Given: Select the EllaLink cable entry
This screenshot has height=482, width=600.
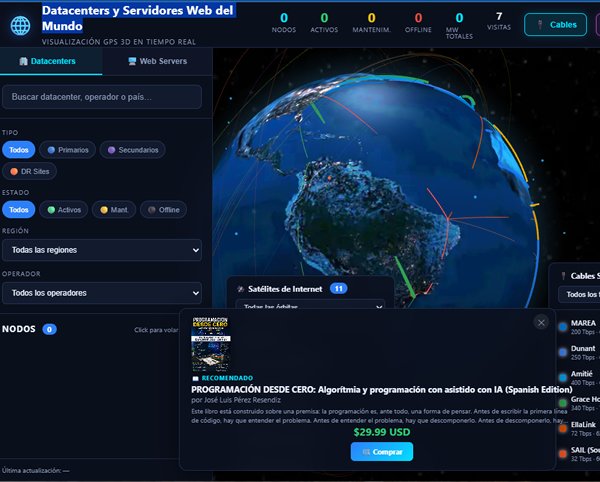Looking at the screenshot, I should tap(579, 428).
